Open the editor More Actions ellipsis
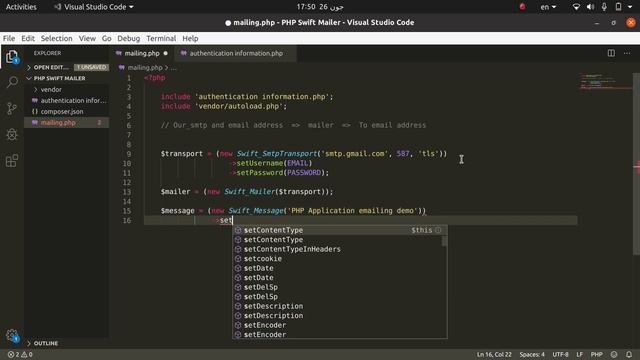The width and height of the screenshot is (640, 360). (627, 53)
